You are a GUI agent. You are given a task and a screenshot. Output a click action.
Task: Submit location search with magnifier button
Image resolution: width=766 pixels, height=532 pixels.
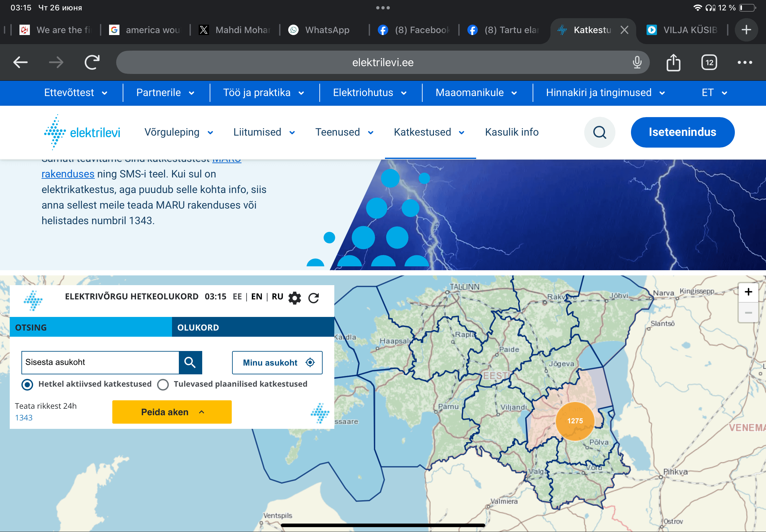[190, 362]
